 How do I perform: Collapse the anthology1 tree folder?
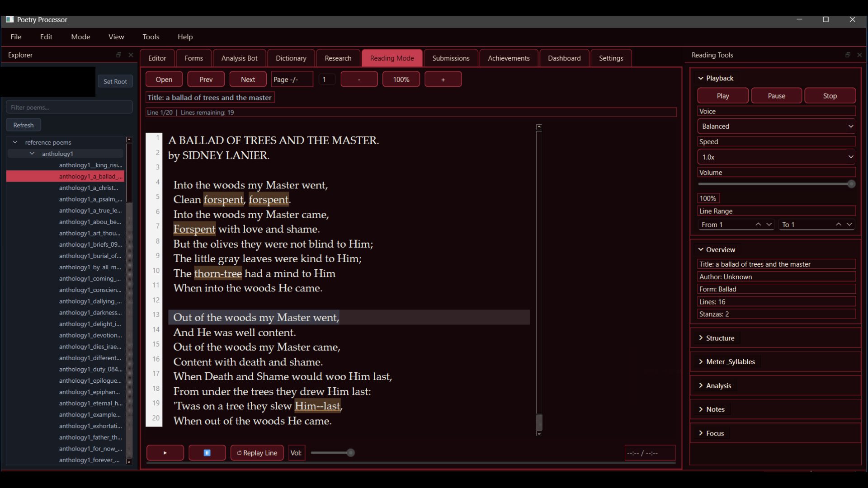tap(32, 154)
